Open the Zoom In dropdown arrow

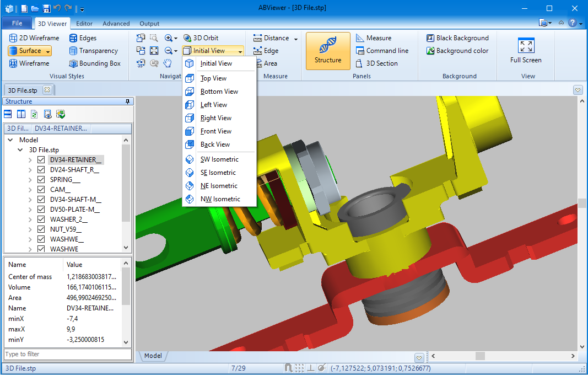tap(175, 38)
